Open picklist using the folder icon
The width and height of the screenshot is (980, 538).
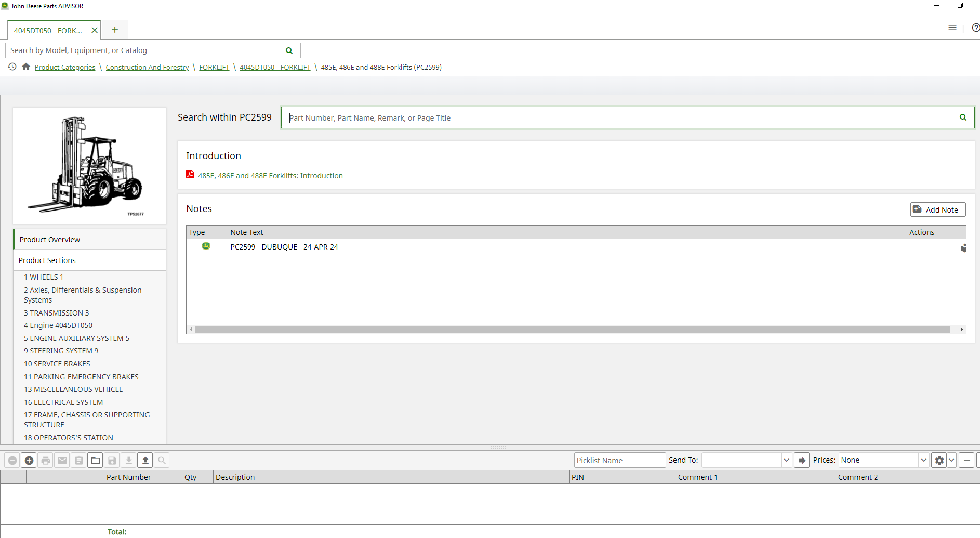click(96, 461)
